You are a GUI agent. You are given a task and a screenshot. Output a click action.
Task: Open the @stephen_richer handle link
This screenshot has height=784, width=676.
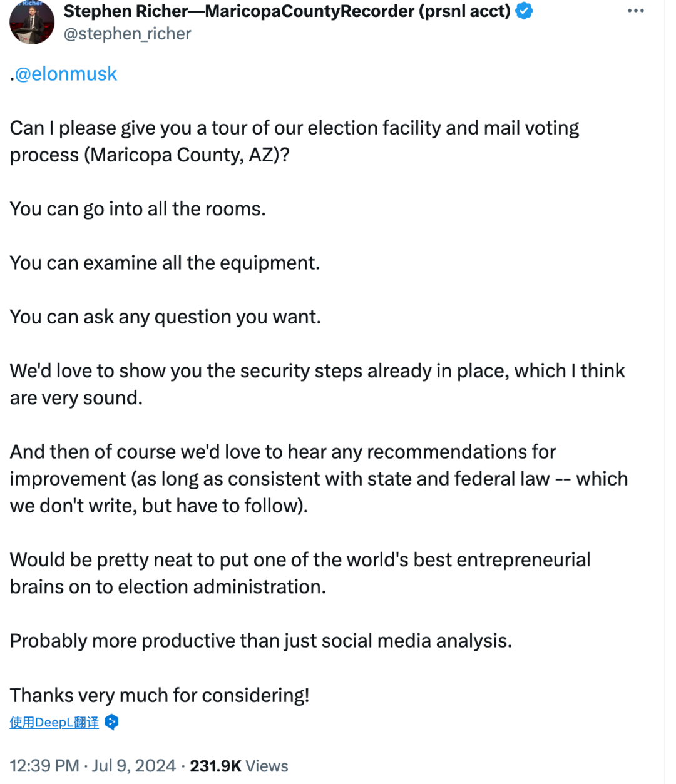tap(128, 34)
